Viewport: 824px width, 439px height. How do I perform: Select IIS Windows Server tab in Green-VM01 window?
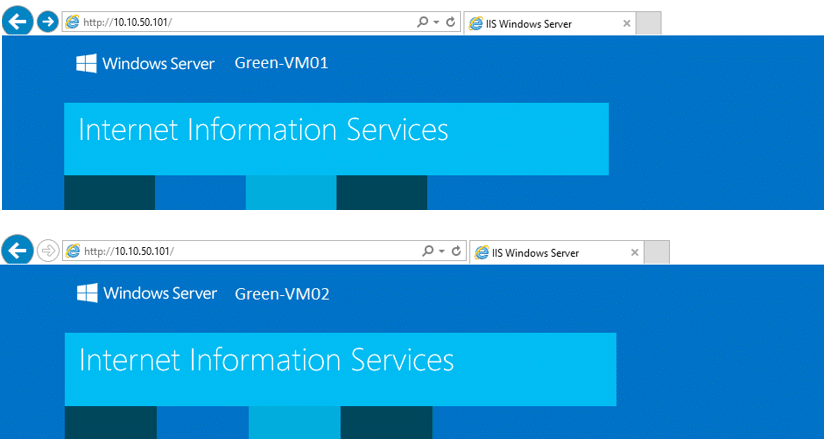550,24
